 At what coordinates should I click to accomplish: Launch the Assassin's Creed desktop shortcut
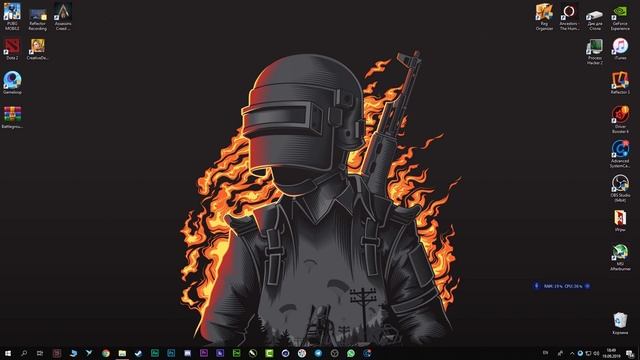pos(63,16)
